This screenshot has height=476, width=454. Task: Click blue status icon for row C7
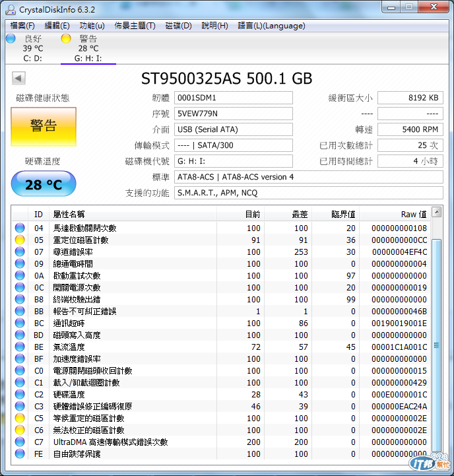click(x=20, y=442)
